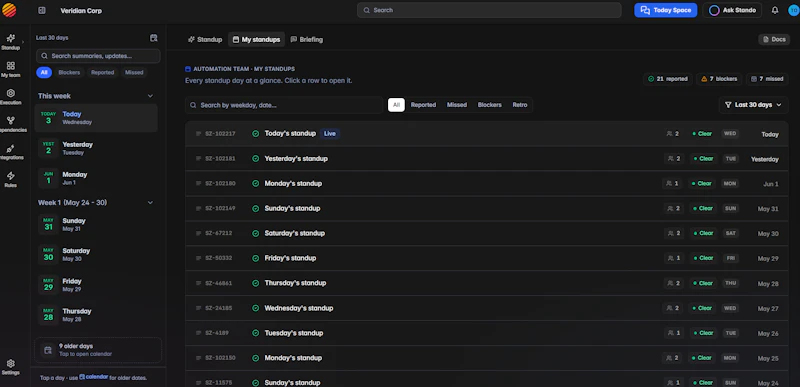Filter the main list by Blockers
Image resolution: width=800 pixels, height=387 pixels.
point(490,105)
